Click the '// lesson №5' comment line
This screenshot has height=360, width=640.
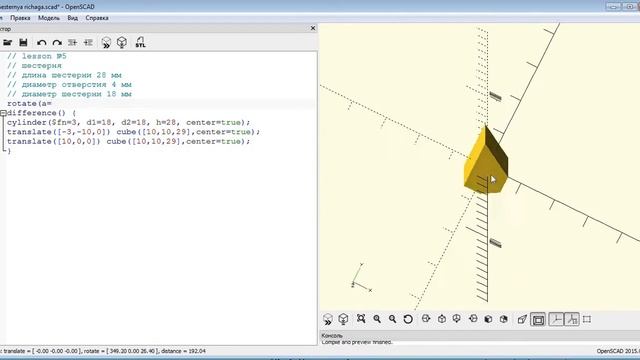36,56
